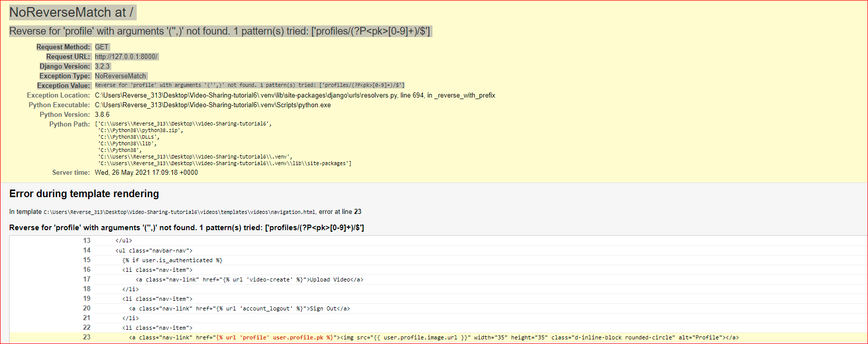Click the 'Exception Value:' label
Screen dimensions: 868x344
64,85
